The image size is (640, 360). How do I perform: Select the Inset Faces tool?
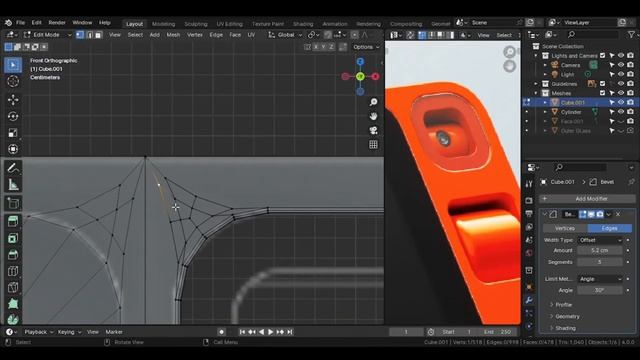[x=13, y=238]
